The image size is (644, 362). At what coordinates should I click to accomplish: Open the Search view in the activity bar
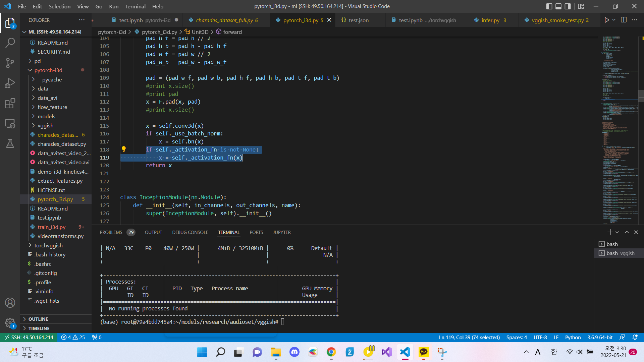pos(10,43)
